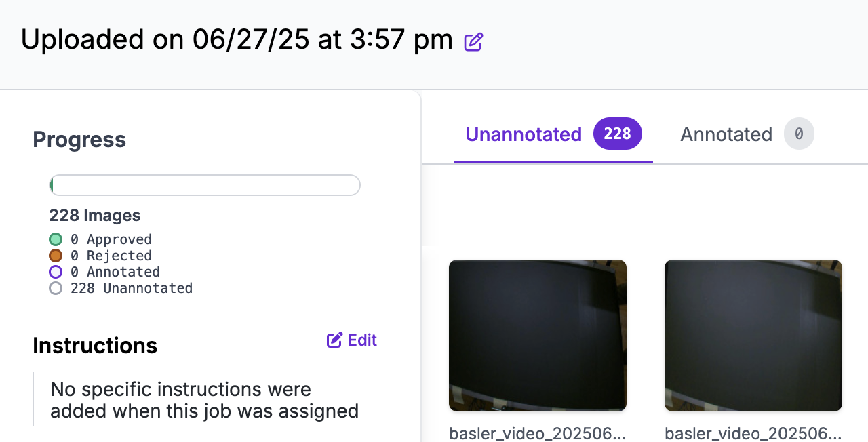Click the gray Unannotated status circle in Progress
Viewport: 868px width, 442px height.
[56, 288]
